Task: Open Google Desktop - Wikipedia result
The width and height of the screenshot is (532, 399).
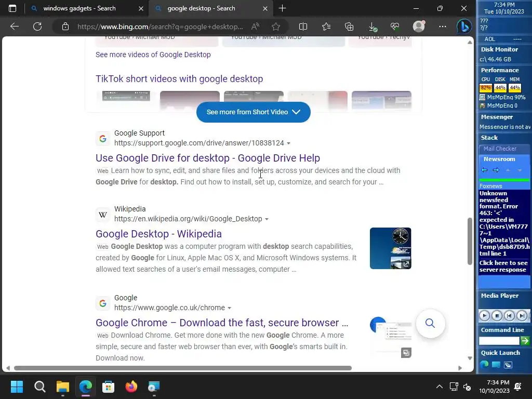Action: pos(158,234)
